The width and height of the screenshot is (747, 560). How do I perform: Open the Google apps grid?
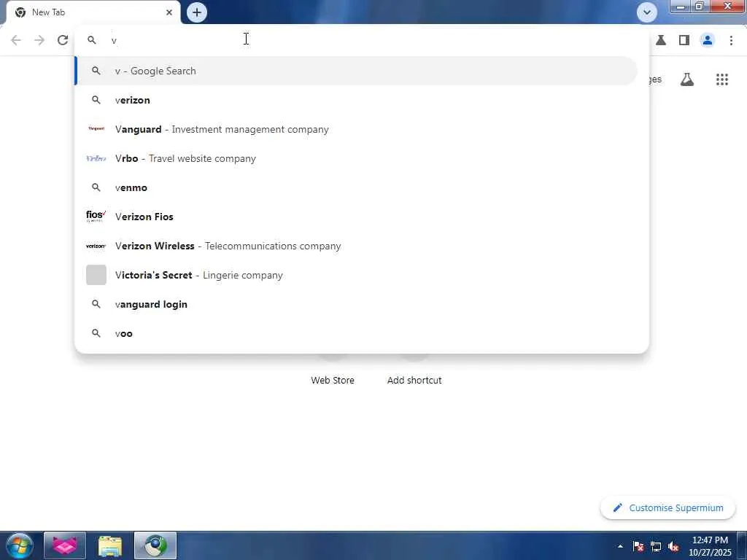coord(721,79)
